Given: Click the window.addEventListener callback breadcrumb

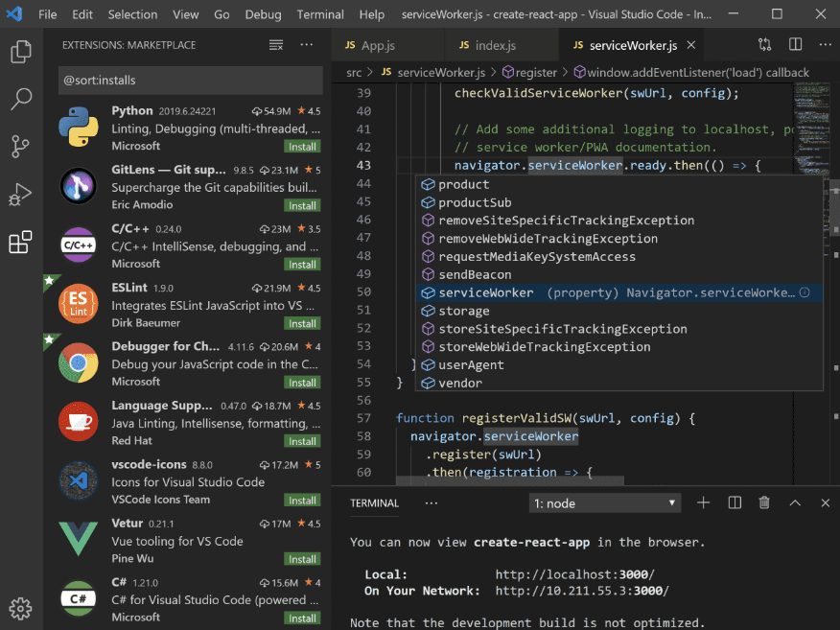Looking at the screenshot, I should (x=691, y=72).
